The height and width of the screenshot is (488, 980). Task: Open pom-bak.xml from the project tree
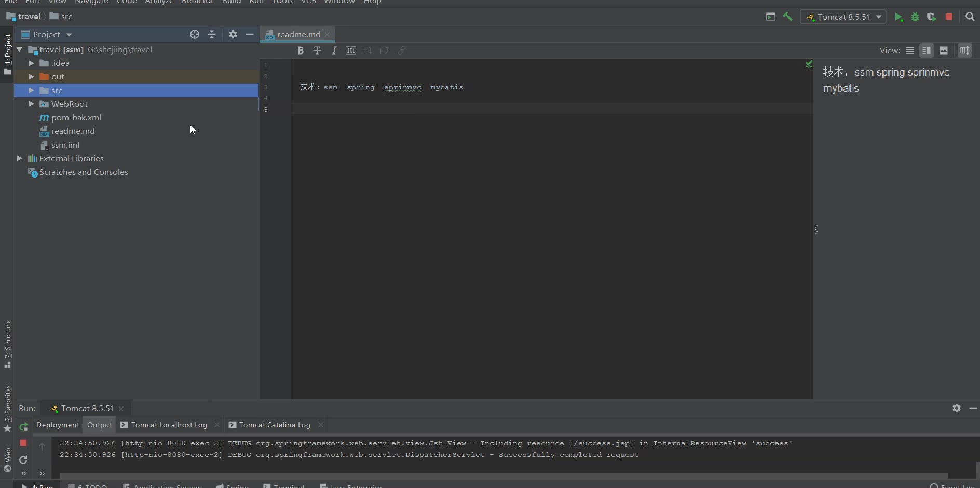[x=76, y=117]
